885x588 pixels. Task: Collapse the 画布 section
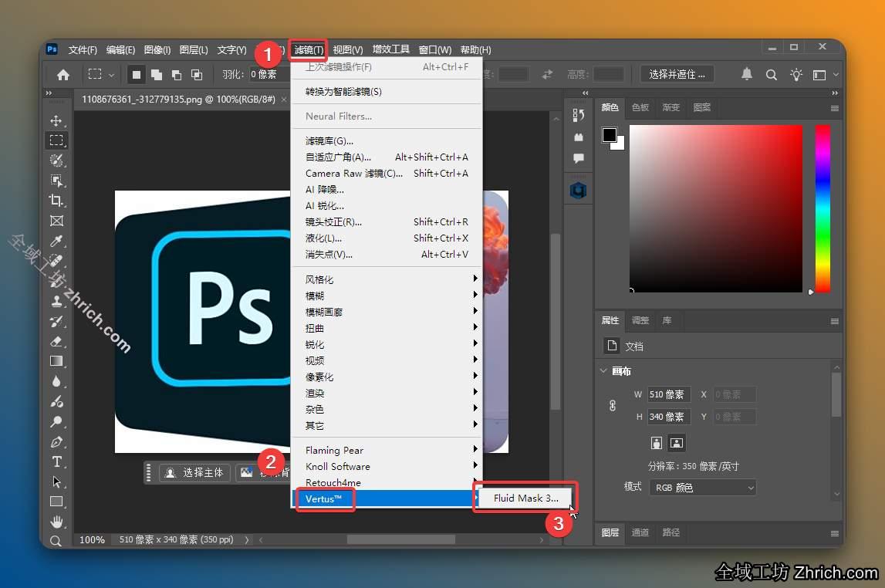pos(603,370)
